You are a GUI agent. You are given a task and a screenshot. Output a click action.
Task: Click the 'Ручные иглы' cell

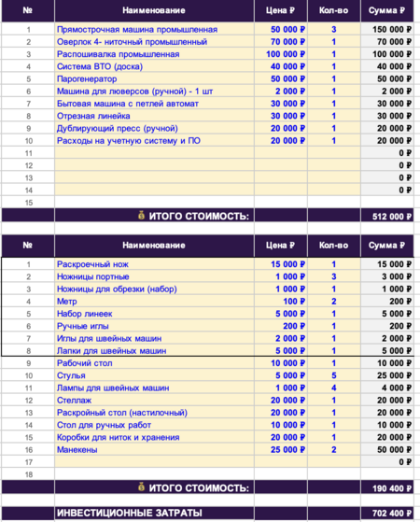click(154, 326)
